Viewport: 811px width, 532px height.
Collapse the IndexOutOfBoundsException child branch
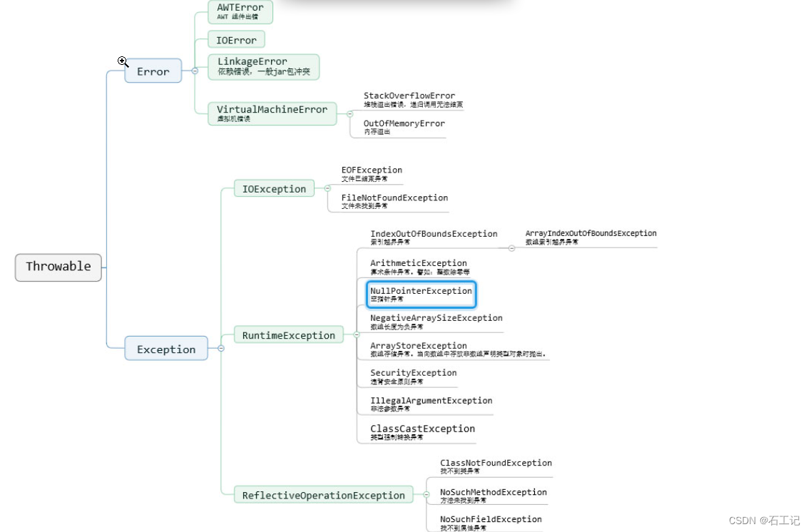tap(511, 247)
